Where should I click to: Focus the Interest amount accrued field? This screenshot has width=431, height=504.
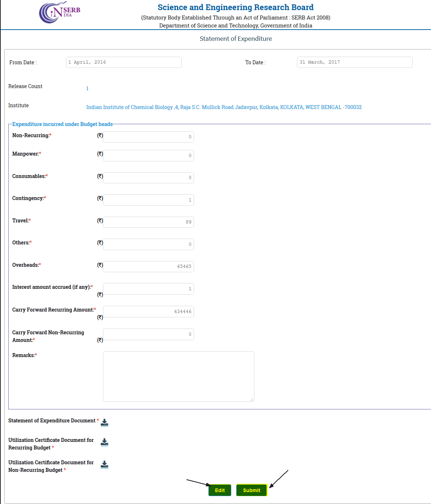tap(148, 289)
